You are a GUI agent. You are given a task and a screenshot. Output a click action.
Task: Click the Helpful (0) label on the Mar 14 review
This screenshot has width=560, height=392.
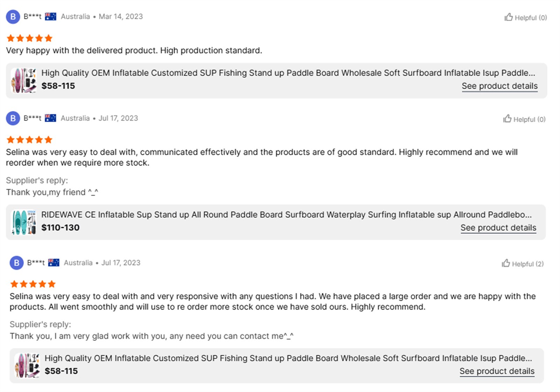tap(531, 18)
